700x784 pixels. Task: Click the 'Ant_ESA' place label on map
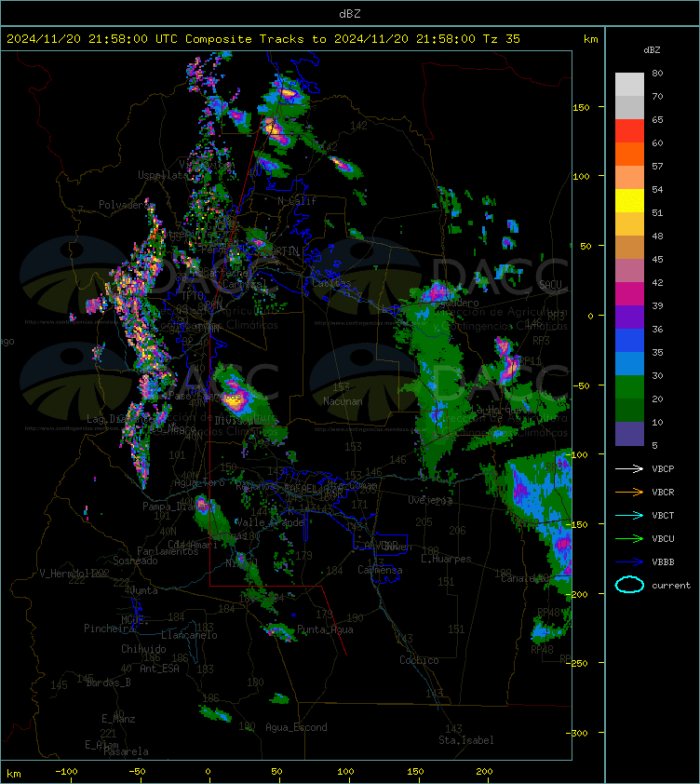159,669
